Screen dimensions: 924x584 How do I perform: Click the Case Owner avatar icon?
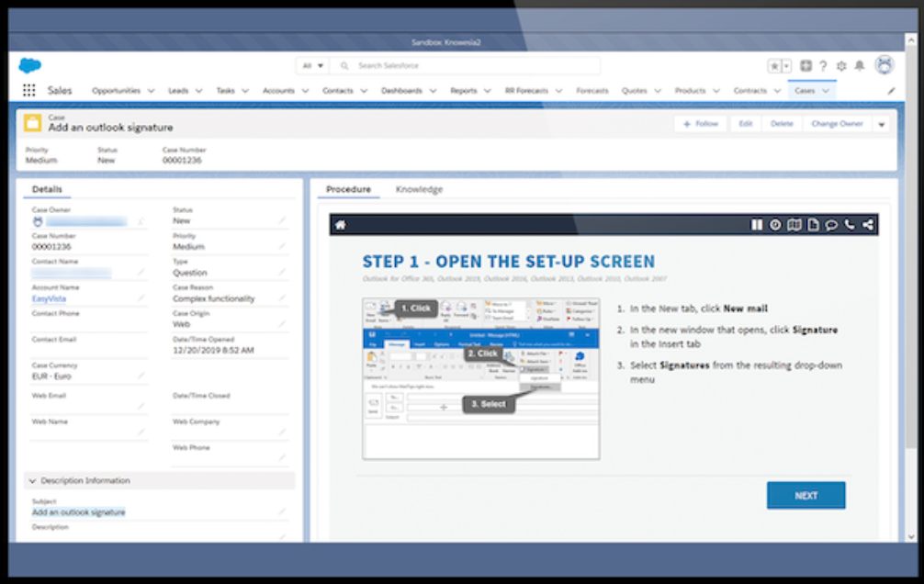click(x=38, y=221)
